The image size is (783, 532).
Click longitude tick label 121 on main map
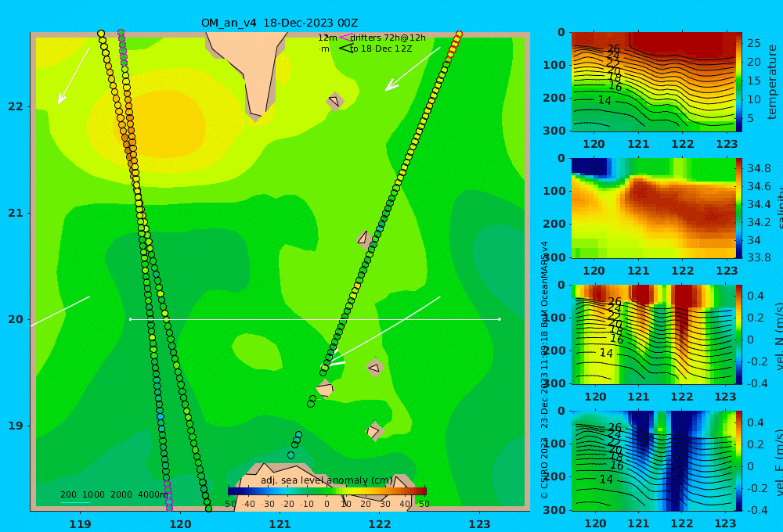coord(280,524)
